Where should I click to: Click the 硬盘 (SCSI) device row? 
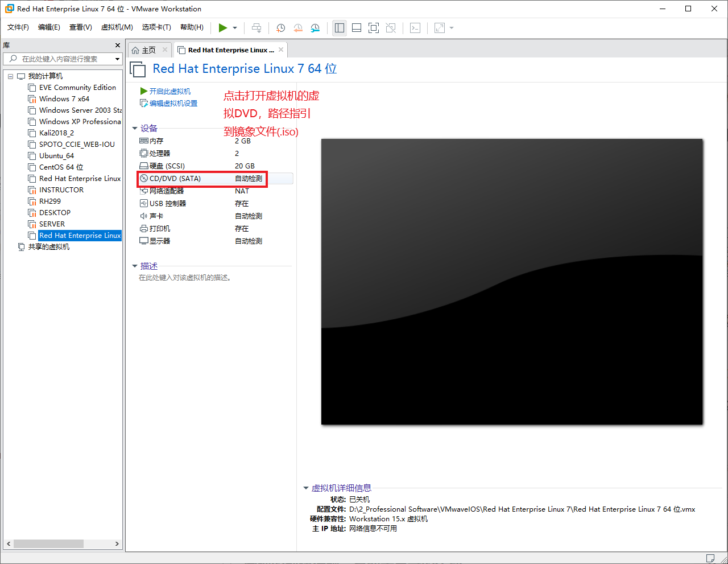pos(215,166)
